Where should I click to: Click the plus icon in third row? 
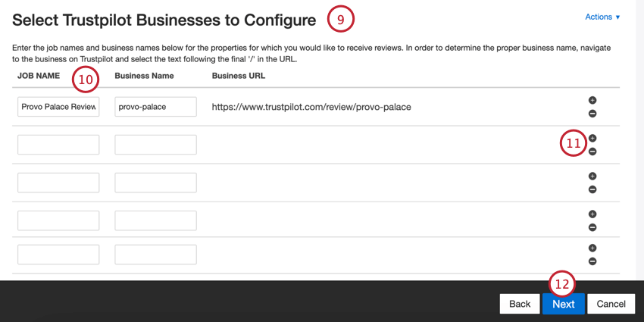(592, 177)
